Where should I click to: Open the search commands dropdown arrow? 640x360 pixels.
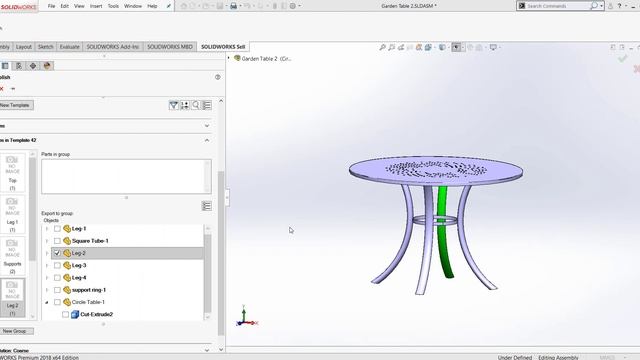[601, 6]
